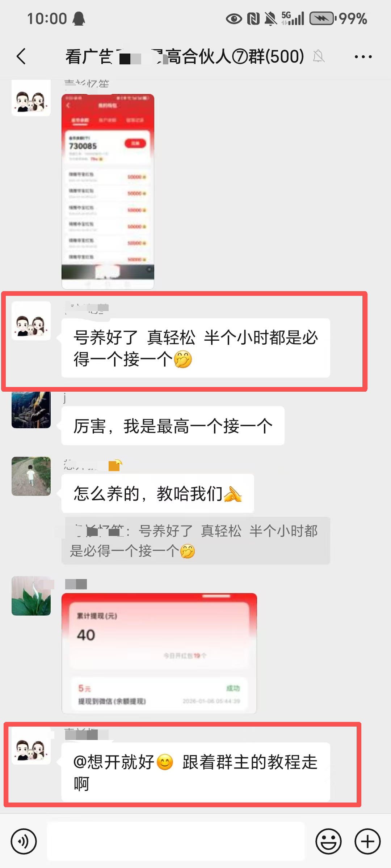Open the withdrawal screenshot showing 40

click(x=159, y=653)
